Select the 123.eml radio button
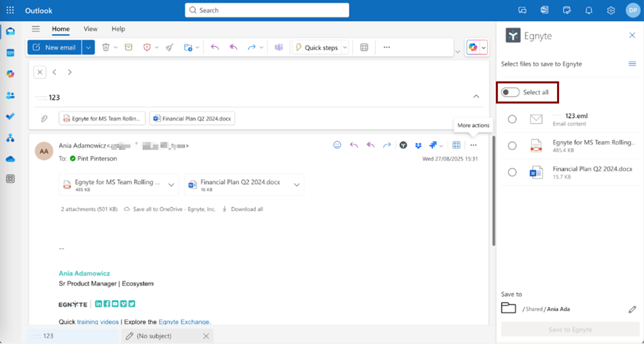The image size is (644, 344). 512,119
